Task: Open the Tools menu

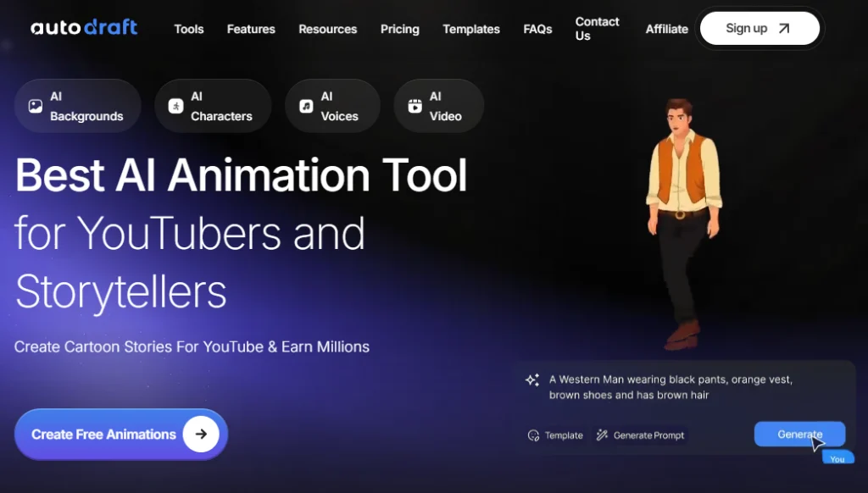Action: click(x=188, y=29)
